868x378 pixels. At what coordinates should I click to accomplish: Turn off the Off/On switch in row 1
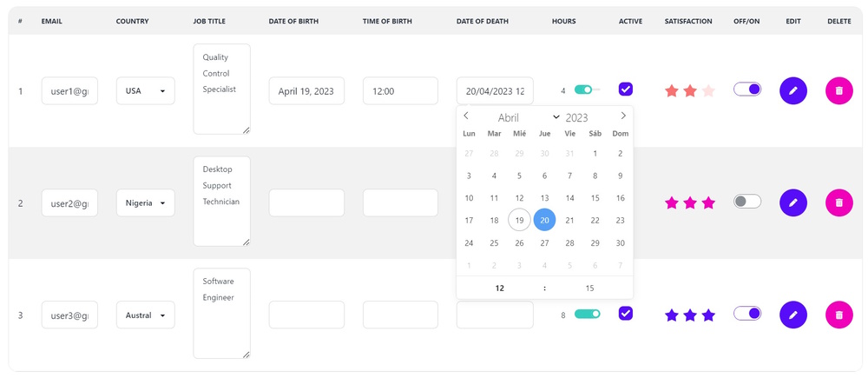(x=747, y=90)
